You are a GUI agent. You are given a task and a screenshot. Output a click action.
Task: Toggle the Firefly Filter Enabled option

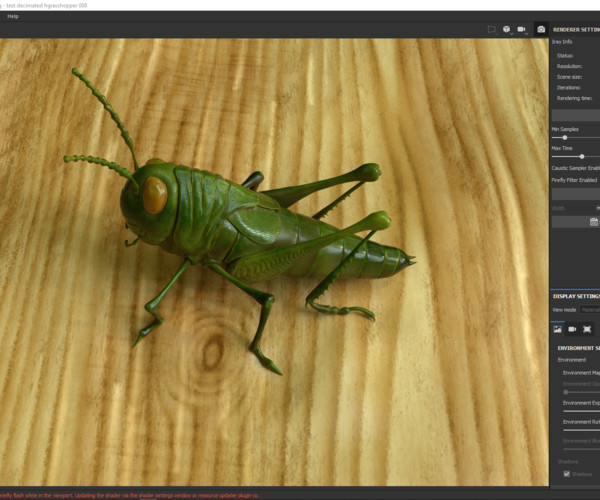coord(575,180)
